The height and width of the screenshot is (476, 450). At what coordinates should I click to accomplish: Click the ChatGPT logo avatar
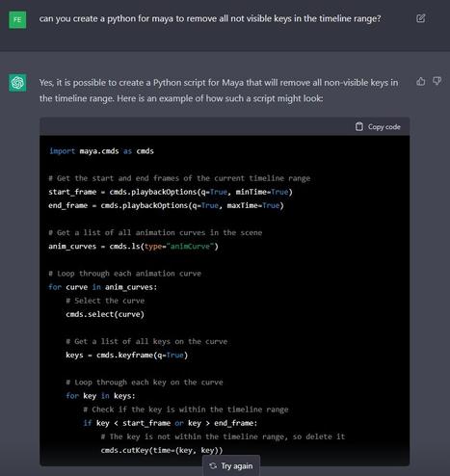[x=17, y=83]
